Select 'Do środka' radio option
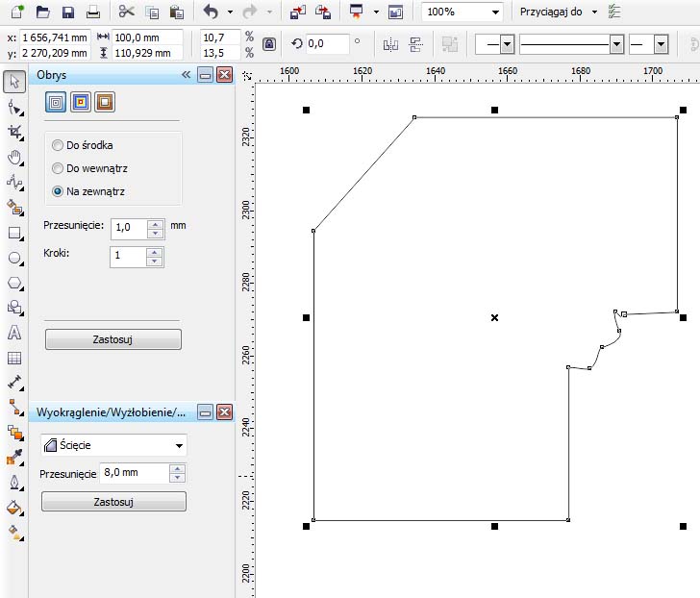Screen dimensions: 700x598 59,145
